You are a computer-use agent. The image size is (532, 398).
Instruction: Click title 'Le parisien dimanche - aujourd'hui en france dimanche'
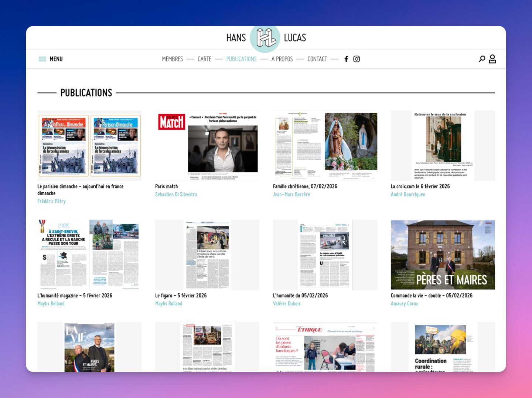click(81, 190)
